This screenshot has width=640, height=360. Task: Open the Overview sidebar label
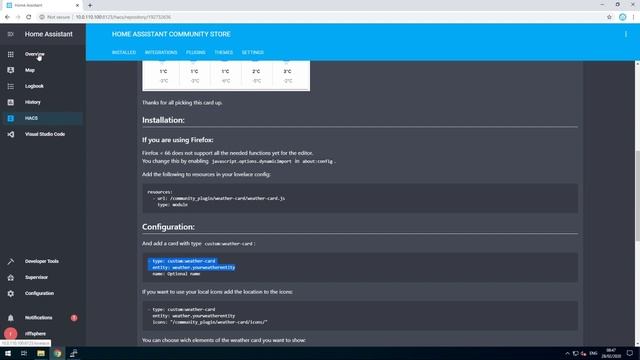pos(34,54)
